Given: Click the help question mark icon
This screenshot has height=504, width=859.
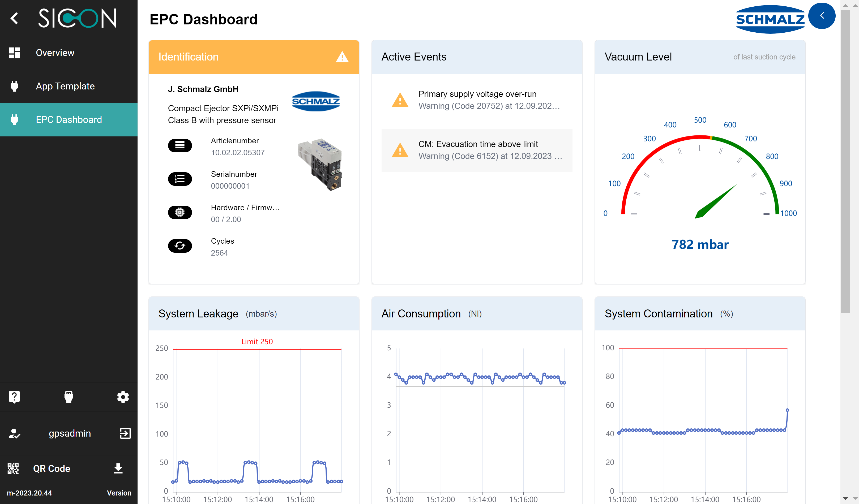Looking at the screenshot, I should pos(14,397).
